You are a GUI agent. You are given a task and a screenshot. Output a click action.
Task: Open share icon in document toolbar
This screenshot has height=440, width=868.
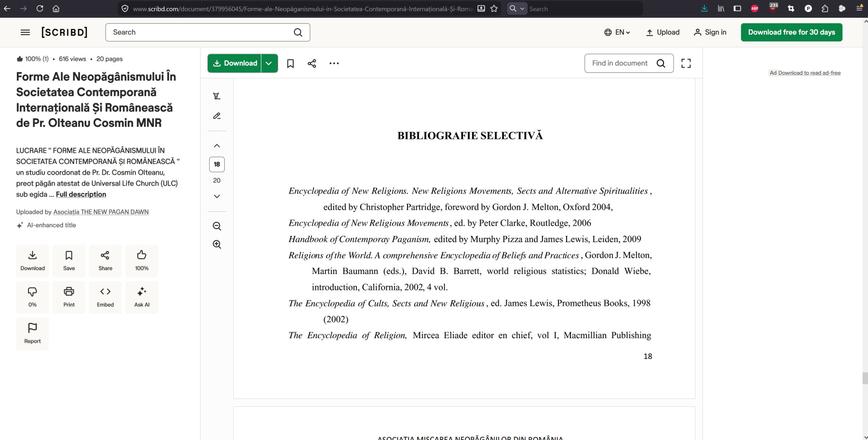pos(312,64)
